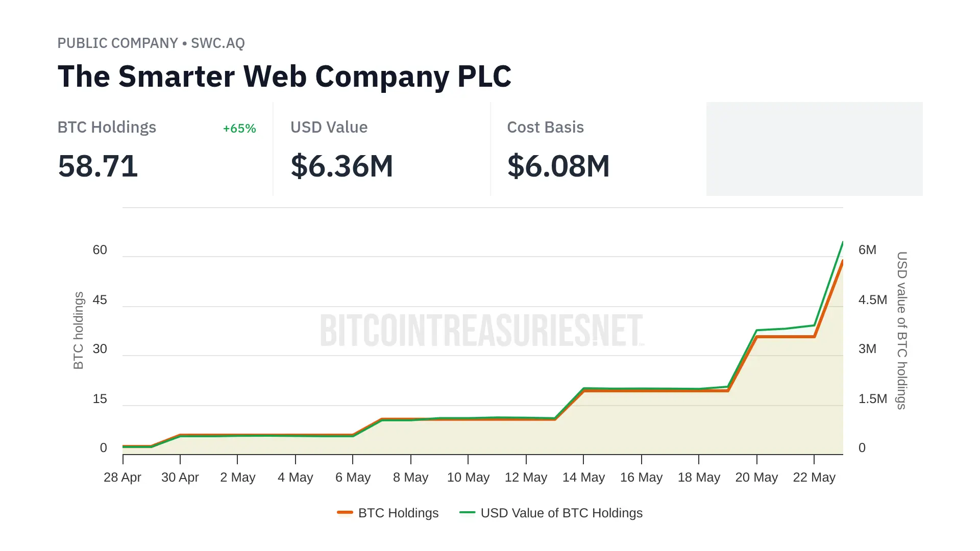
Task: Click the 60 label on the left axis
Action: 100,250
